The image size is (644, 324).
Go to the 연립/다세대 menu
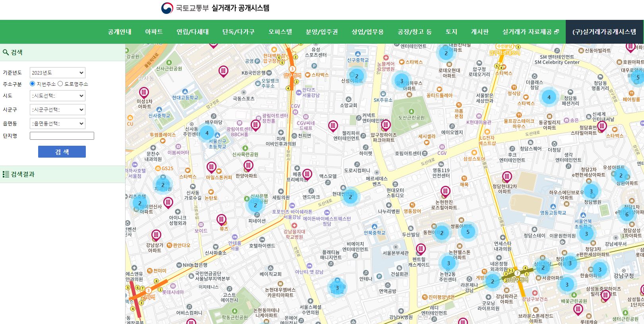(192, 32)
